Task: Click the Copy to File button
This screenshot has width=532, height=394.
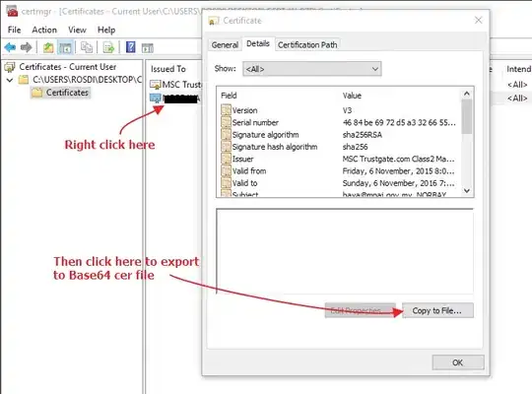Action: 437,310
